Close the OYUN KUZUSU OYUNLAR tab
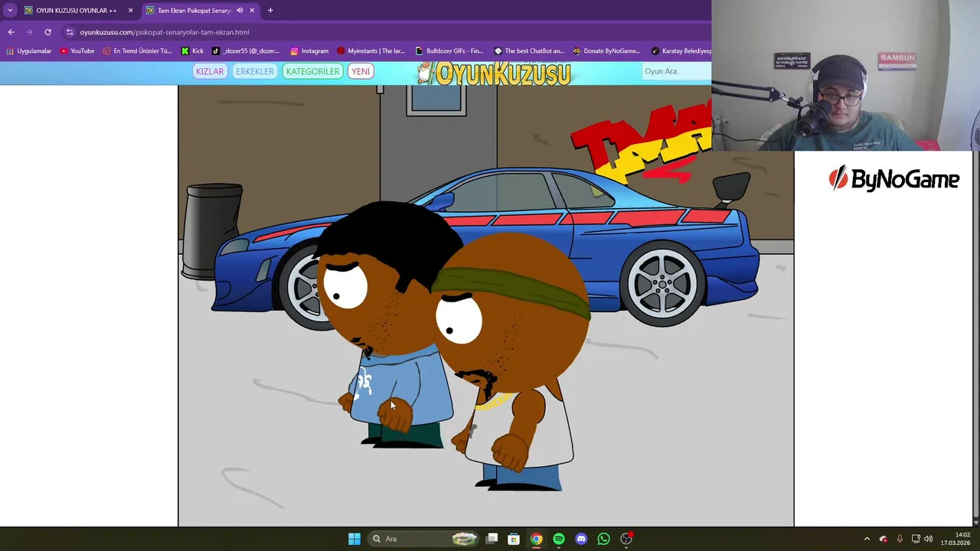This screenshot has height=551, width=980. point(130,10)
